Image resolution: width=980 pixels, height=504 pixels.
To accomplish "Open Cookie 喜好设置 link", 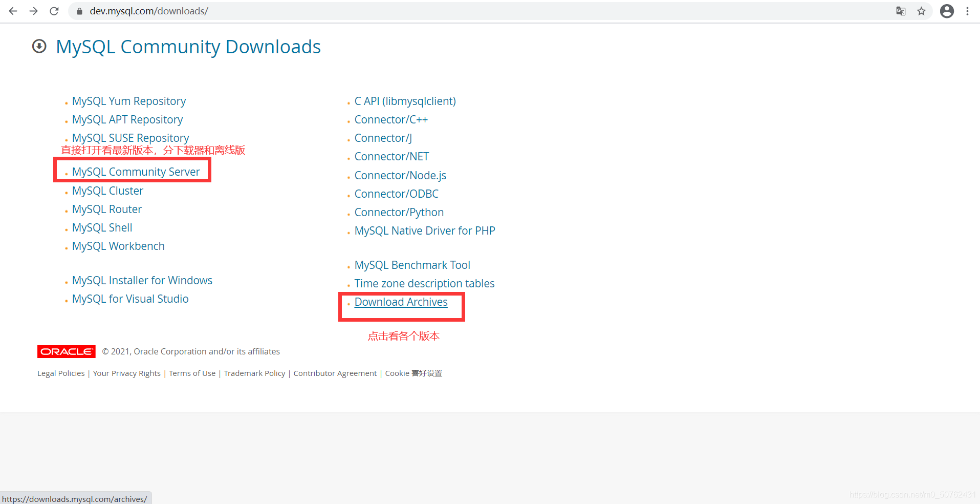I will coord(413,373).
